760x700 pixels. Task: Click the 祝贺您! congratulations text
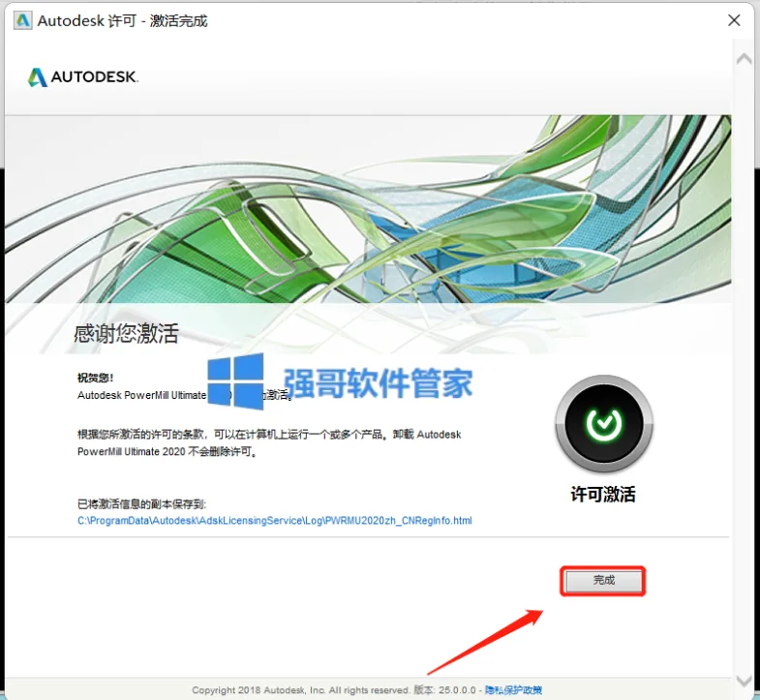(x=95, y=378)
